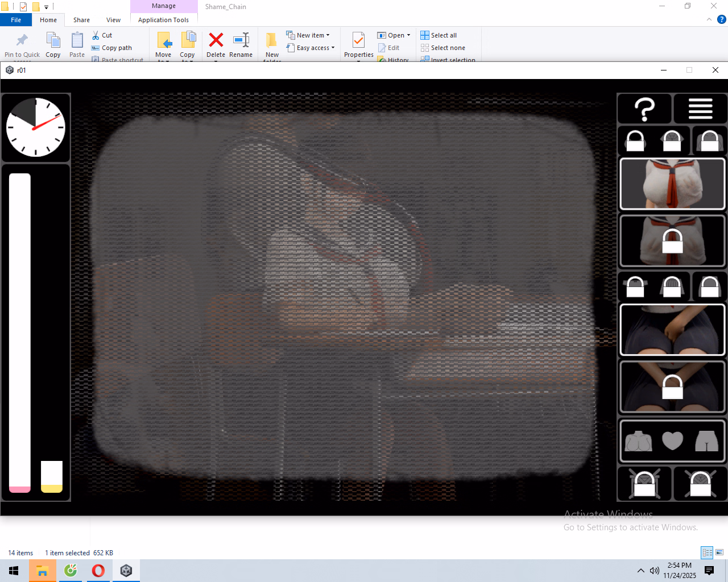728x582 pixels.
Task: Open Opera browser from the taskbar
Action: coord(98,571)
